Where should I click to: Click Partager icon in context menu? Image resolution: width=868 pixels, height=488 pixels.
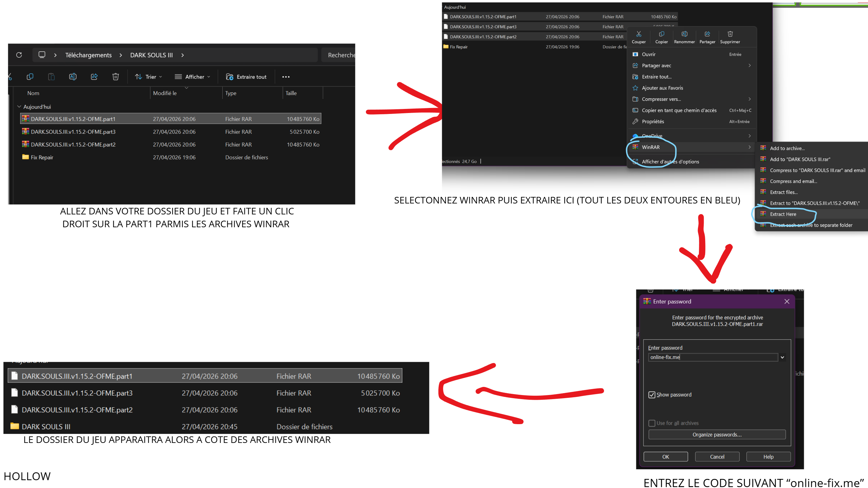click(707, 34)
